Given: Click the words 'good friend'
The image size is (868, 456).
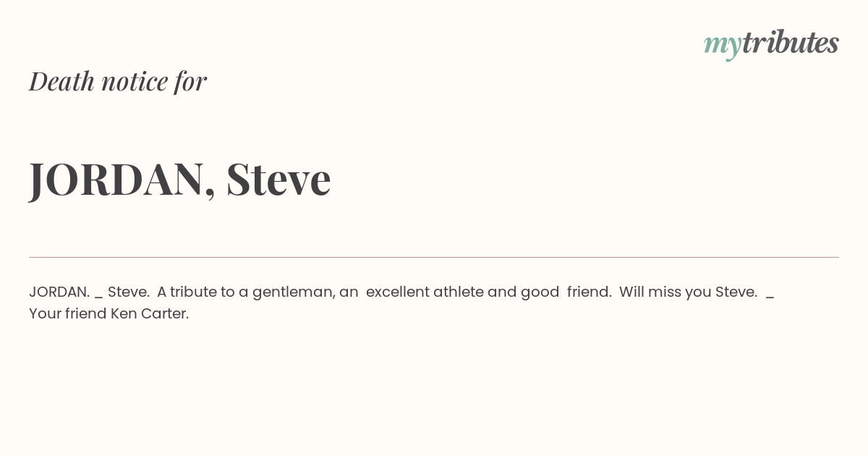Looking at the screenshot, I should (x=566, y=292).
